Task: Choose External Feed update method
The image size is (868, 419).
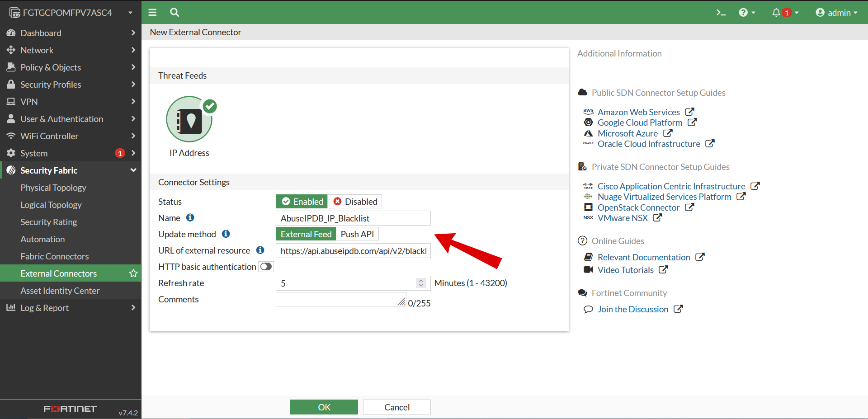Action: 306,234
